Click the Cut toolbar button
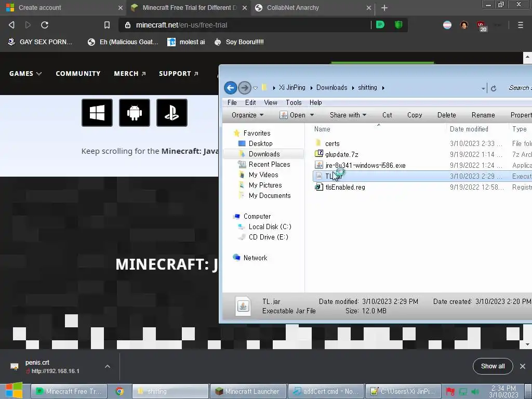Viewport: 532px width, 399px height. (387, 115)
